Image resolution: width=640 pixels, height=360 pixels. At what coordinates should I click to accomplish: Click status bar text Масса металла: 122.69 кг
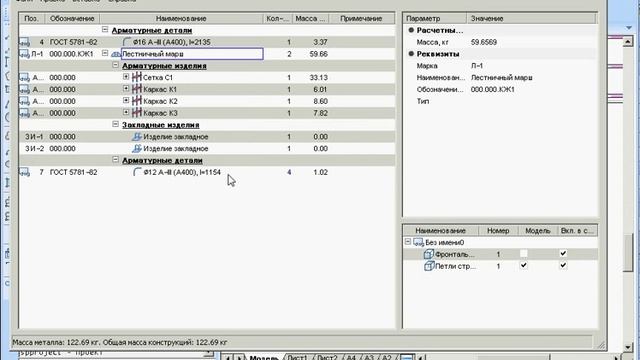[56, 342]
